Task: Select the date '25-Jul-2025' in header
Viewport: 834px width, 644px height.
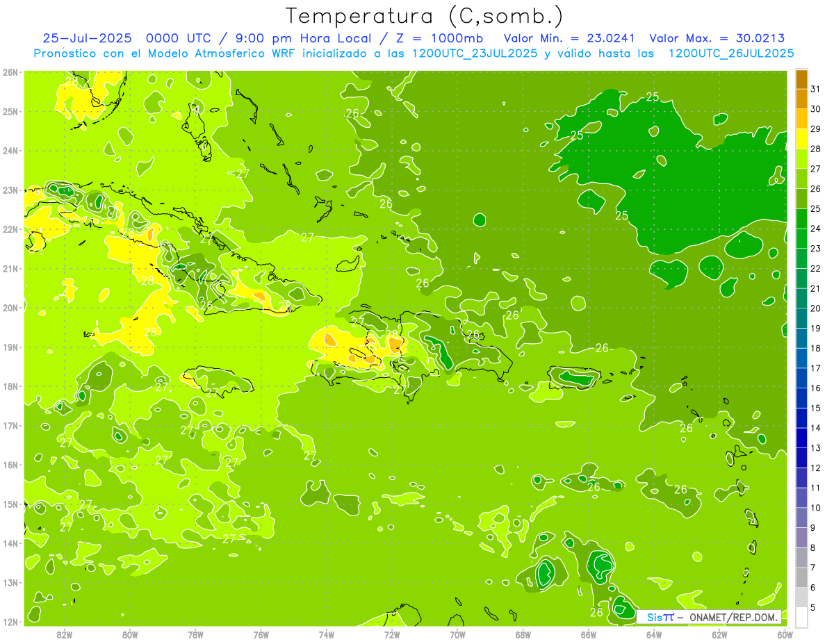Action: (x=87, y=38)
